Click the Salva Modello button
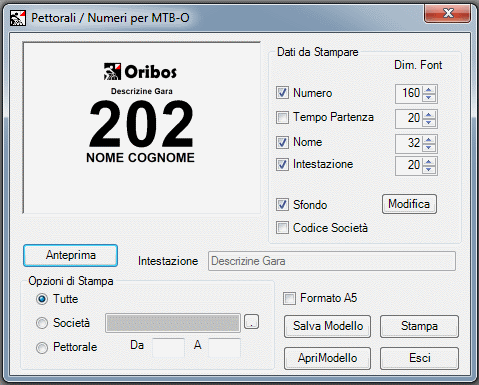The width and height of the screenshot is (479, 385). (327, 326)
